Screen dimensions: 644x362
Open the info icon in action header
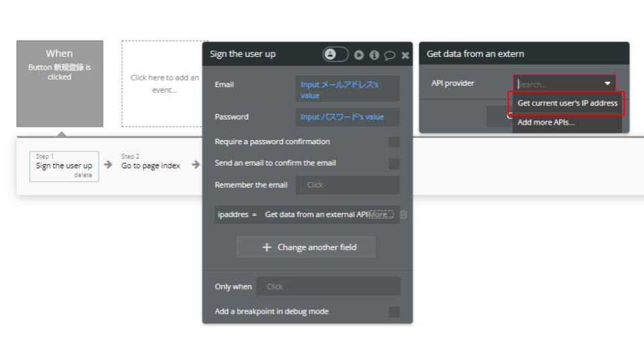pos(374,54)
